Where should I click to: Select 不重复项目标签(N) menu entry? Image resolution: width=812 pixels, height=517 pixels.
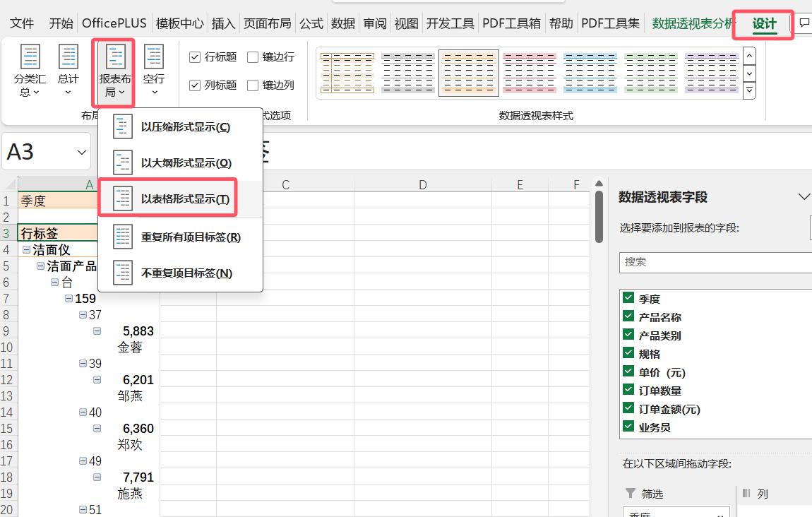(x=180, y=273)
